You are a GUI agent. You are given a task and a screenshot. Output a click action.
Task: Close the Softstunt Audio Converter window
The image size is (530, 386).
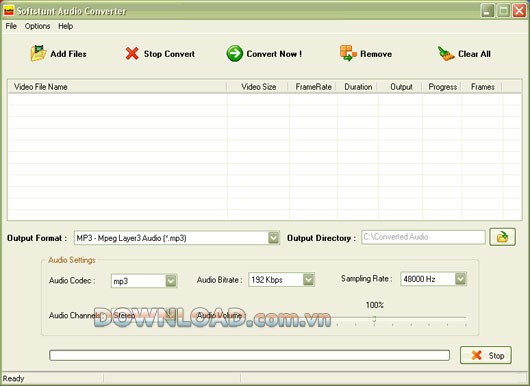pos(519,11)
